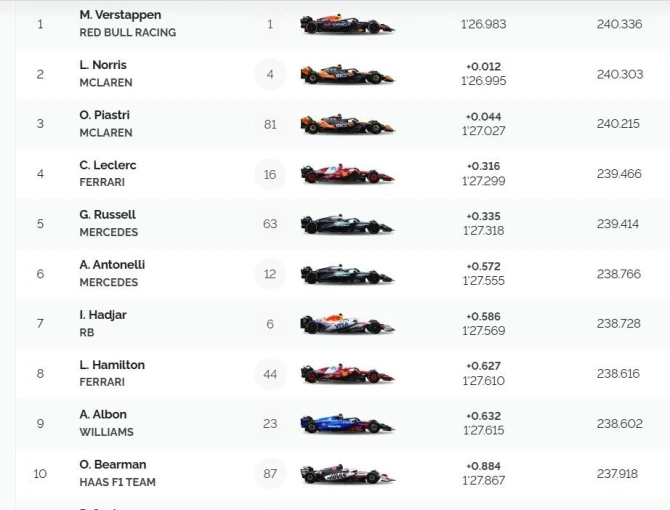670x510 pixels.
Task: Click Hamilton's Ferrari car image
Action: click(x=347, y=374)
